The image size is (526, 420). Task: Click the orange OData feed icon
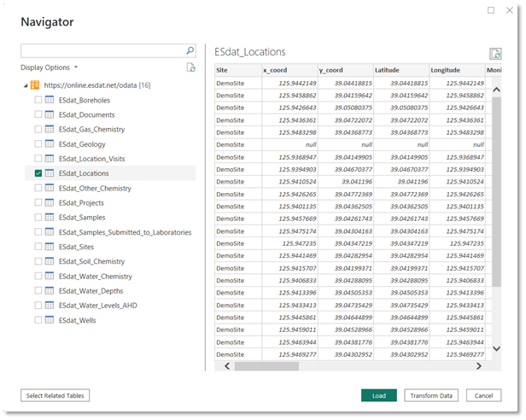click(35, 85)
